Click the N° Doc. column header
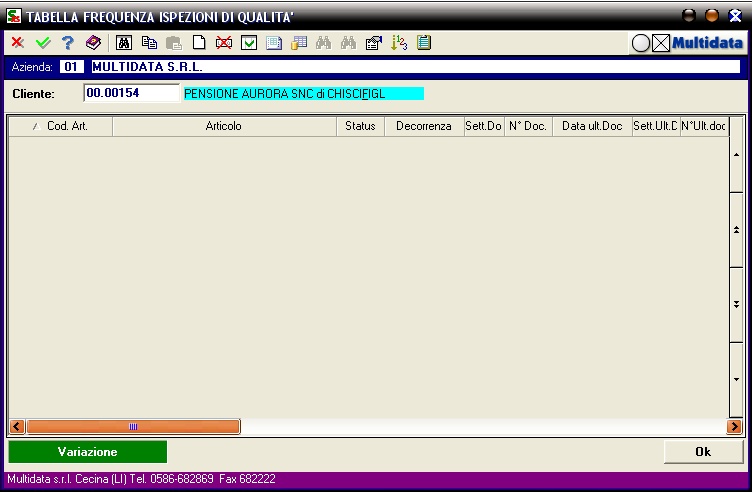This screenshot has width=752, height=492. pyautogui.click(x=528, y=126)
